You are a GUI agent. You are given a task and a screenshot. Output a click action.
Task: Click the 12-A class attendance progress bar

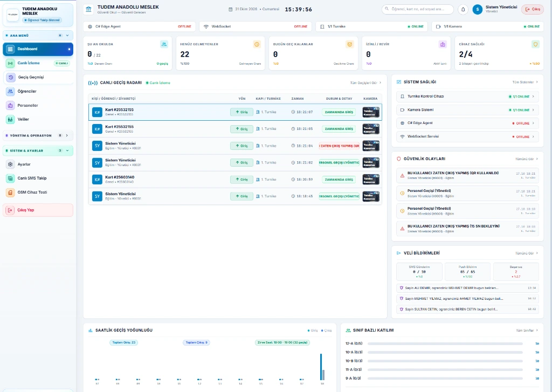(x=445, y=343)
